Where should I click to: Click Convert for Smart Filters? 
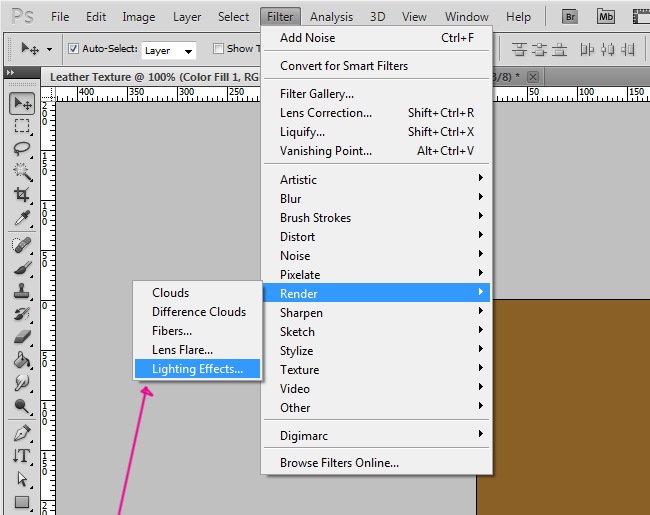pos(343,66)
